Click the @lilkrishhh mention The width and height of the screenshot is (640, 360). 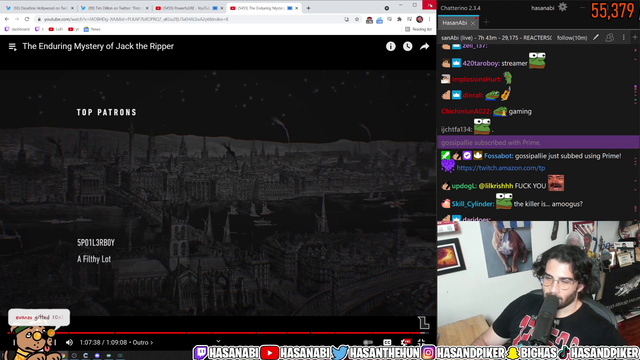coord(496,186)
